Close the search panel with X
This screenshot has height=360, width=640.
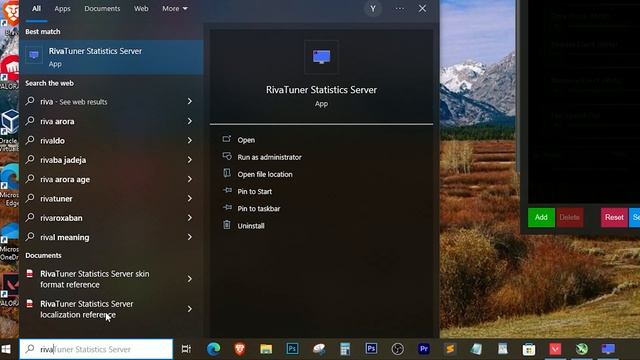coord(422,9)
